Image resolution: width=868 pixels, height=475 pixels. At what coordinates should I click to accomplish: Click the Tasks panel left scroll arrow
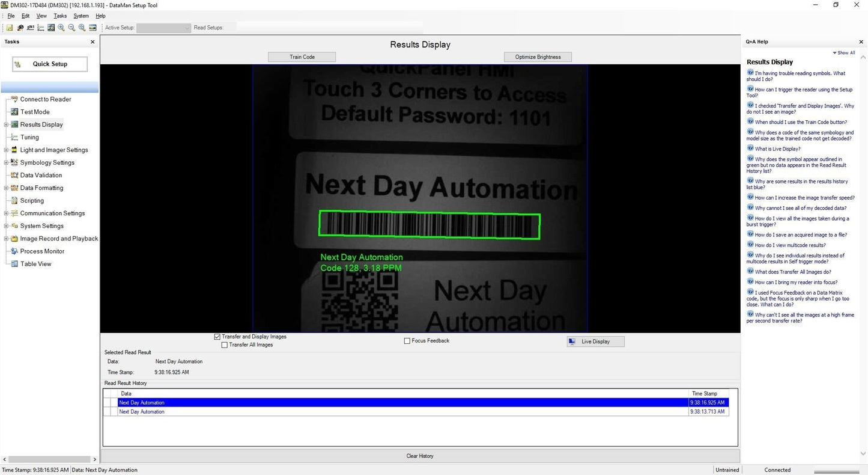(5, 459)
